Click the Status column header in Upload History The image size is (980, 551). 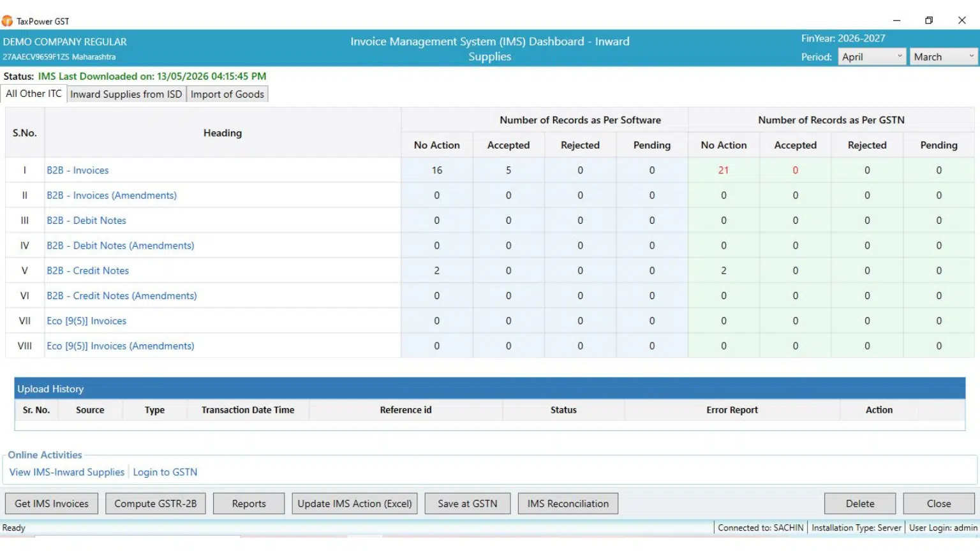click(x=563, y=410)
